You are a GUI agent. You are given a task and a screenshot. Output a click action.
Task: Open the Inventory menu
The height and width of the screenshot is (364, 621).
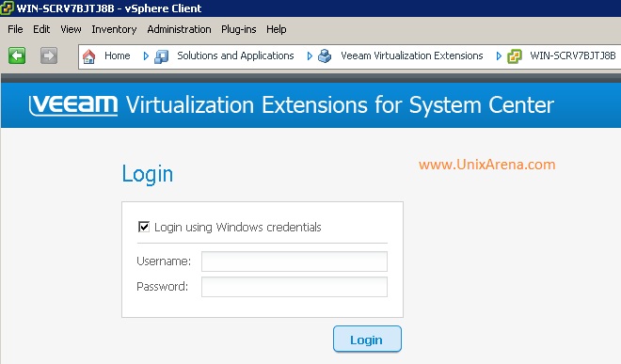pos(114,29)
